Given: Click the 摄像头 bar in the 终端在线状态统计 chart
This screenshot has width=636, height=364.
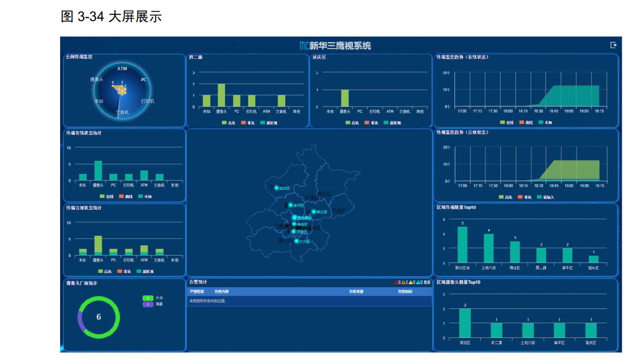Looking at the screenshot, I should click(x=98, y=170).
